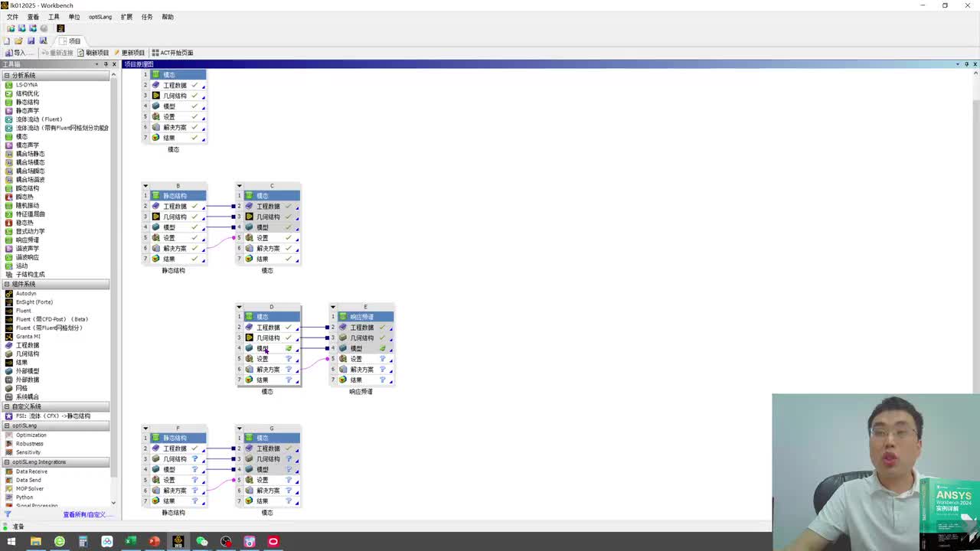
Task: Select optiSLang Optimization system
Action: click(31, 435)
